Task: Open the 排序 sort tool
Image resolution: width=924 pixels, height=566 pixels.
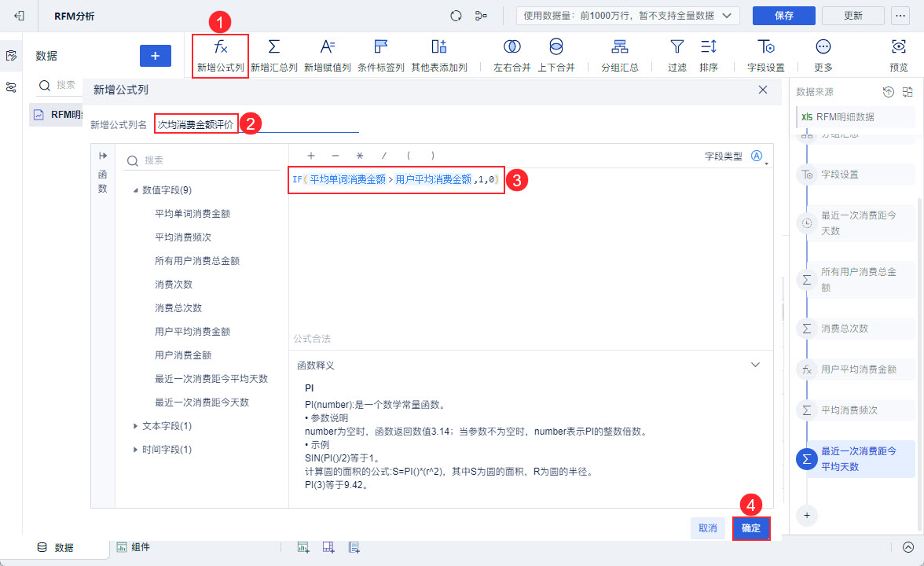Action: (709, 55)
